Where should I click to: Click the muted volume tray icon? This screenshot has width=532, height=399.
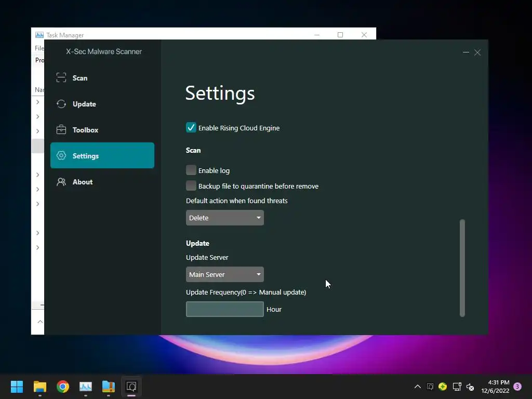point(470,387)
